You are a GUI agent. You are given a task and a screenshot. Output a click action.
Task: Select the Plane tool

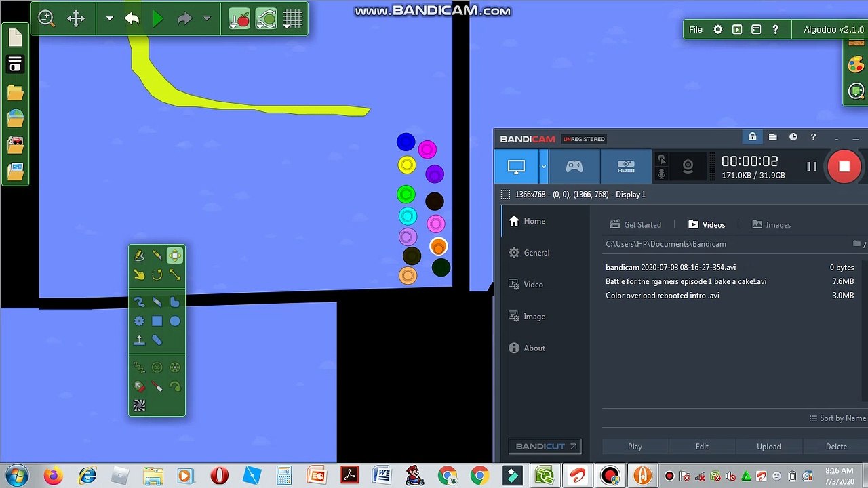[139, 340]
